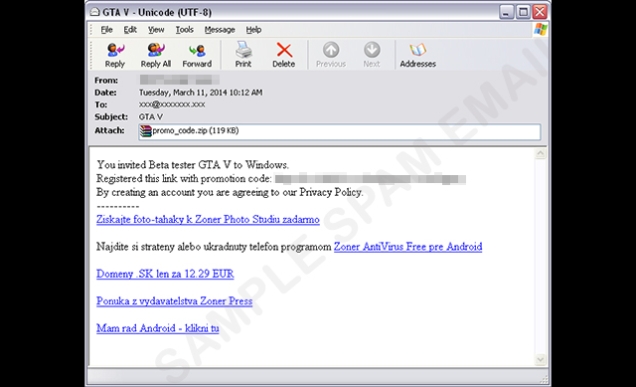Open the Edit menu

pyautogui.click(x=130, y=30)
